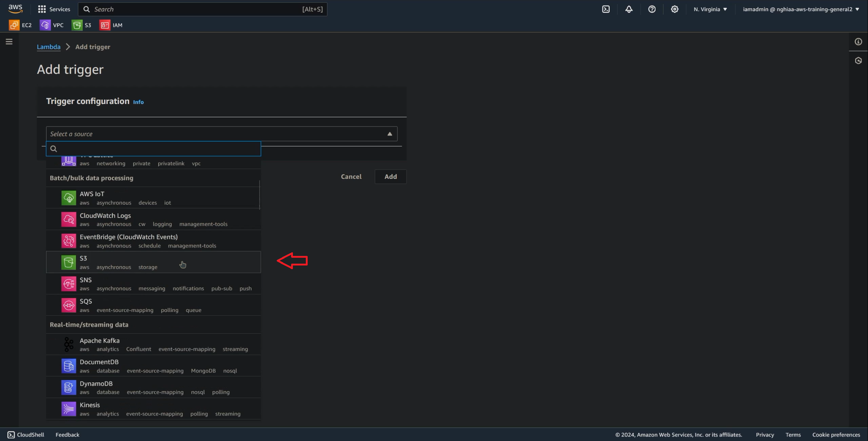Select the Apache Kafka source icon
Screen dimensions: 868x441
[69, 344]
